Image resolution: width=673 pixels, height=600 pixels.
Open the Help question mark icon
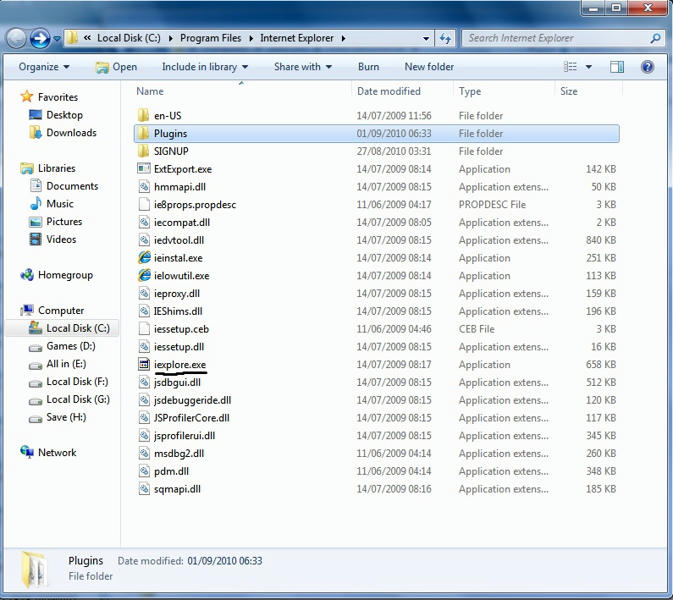click(x=647, y=67)
